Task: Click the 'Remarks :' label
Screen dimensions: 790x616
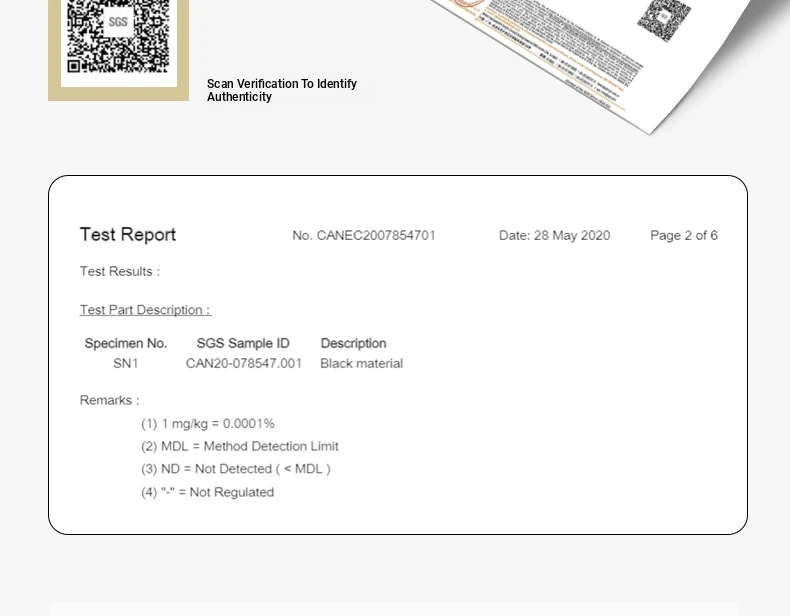Action: 110,401
